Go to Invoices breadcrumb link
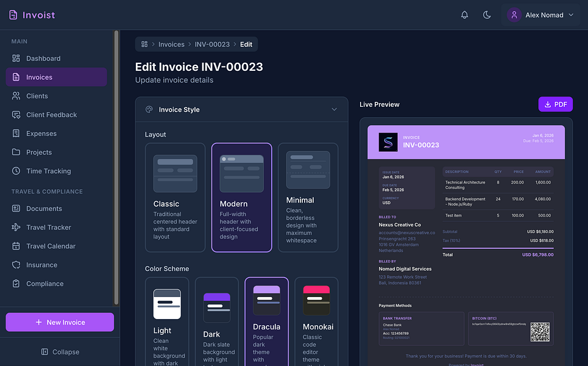Viewport: 588px width, 366px height. [x=171, y=45]
